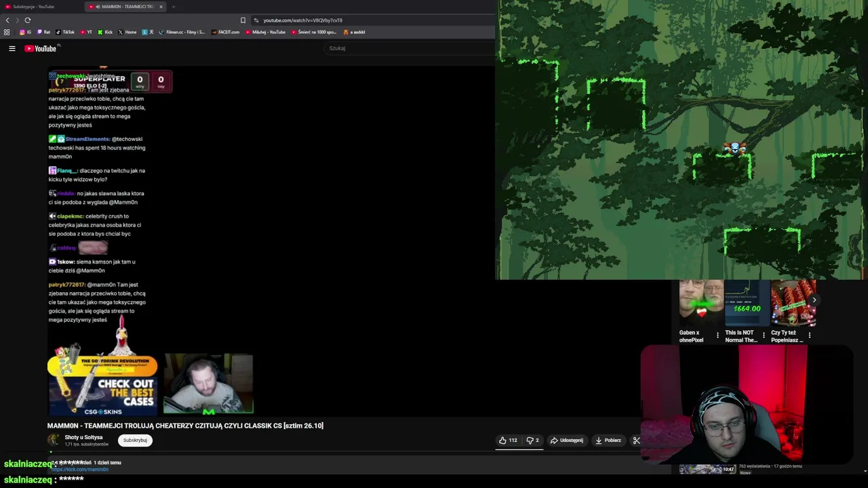The height and width of the screenshot is (488, 868).
Task: Open the IG bookmark
Action: [25, 32]
